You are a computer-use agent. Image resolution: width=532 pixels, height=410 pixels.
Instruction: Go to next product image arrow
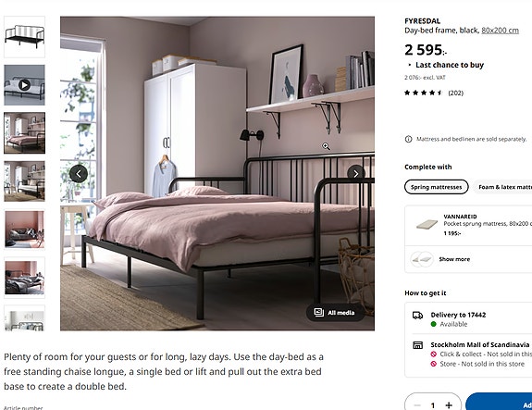coord(356,174)
